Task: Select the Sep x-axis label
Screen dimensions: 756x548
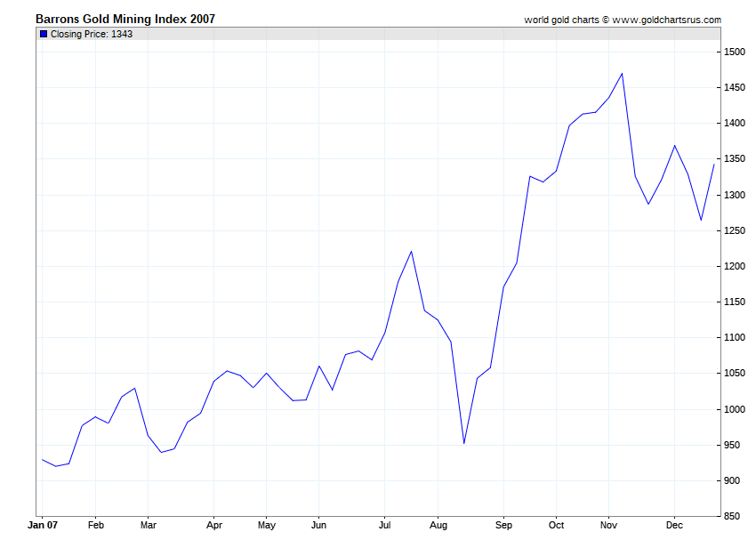Action: pos(503,526)
